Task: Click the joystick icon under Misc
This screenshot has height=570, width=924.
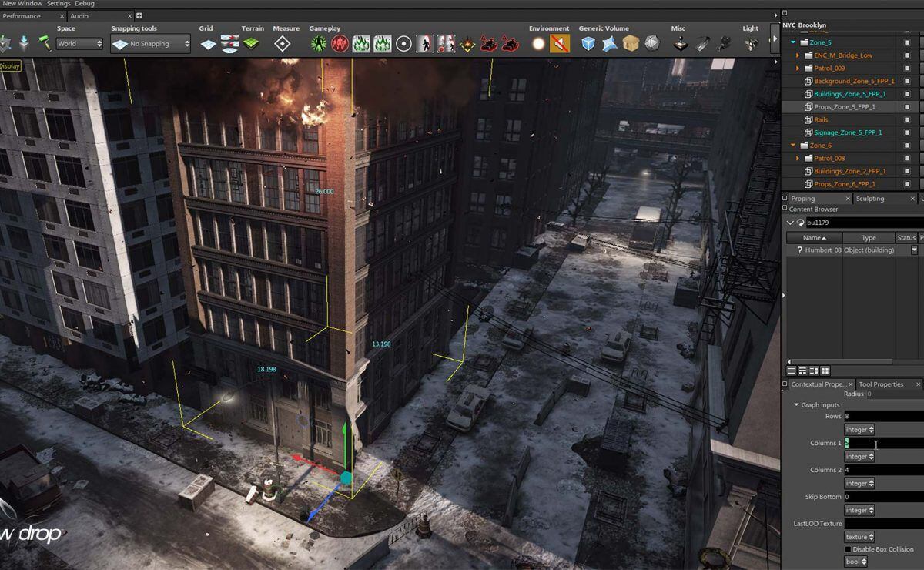Action: (681, 44)
